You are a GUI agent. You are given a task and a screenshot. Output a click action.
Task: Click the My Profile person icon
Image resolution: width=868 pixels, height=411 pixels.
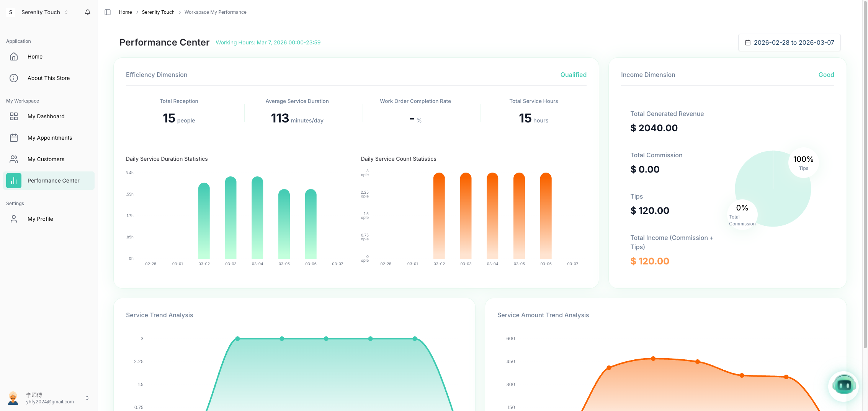tap(14, 219)
